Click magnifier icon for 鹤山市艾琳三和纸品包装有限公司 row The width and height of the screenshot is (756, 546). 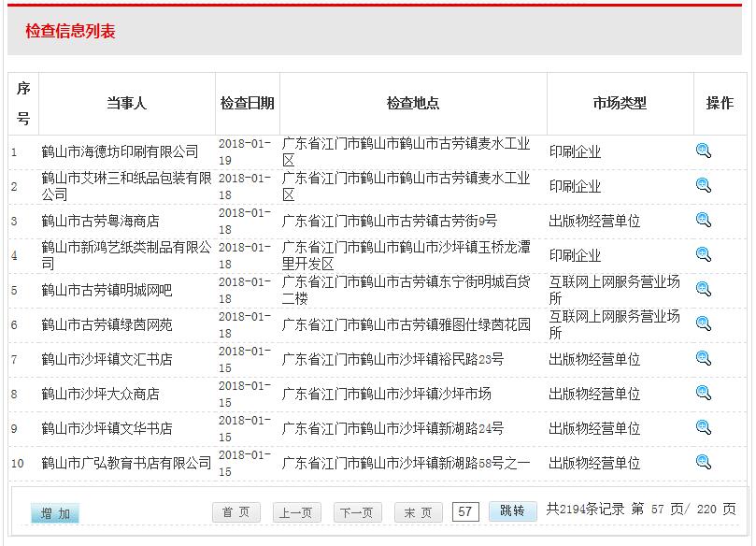tap(704, 185)
